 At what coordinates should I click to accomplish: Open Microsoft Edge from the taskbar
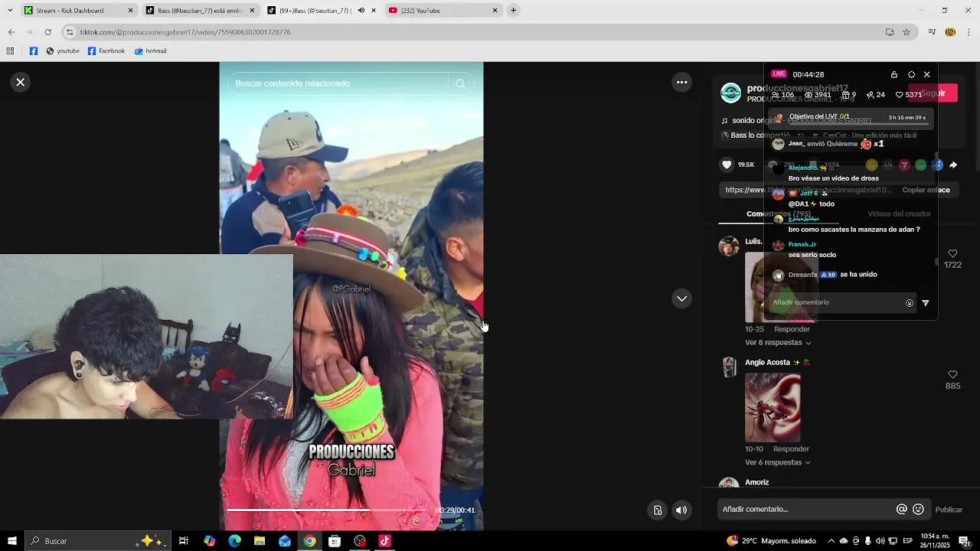pyautogui.click(x=234, y=541)
